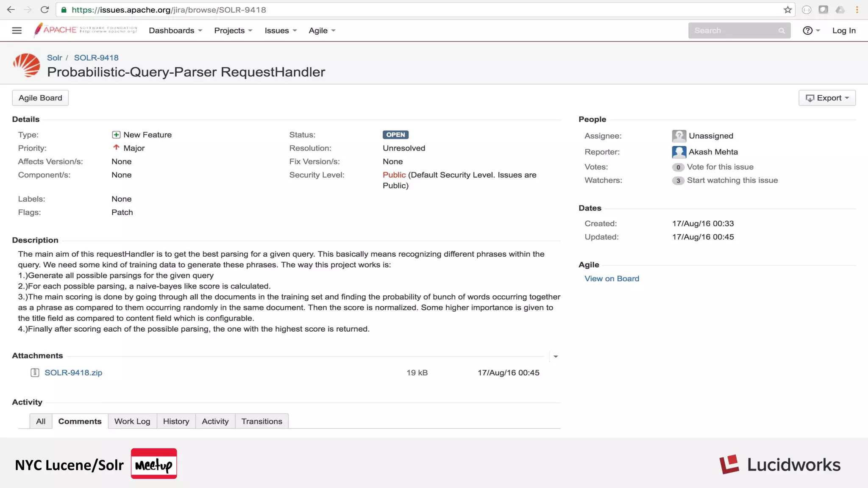The image size is (868, 488).
Task: Download the SOLR-9418.zip attachment link
Action: coord(73,373)
